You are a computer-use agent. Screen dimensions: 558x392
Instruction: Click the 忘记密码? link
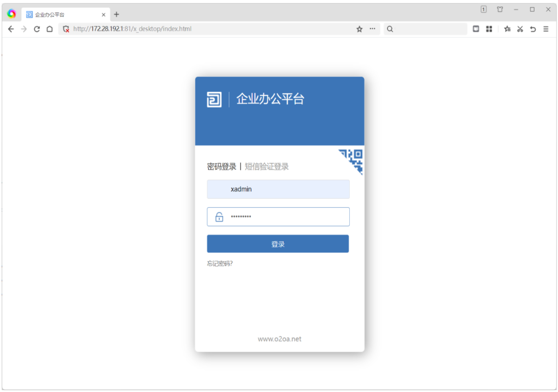(220, 263)
